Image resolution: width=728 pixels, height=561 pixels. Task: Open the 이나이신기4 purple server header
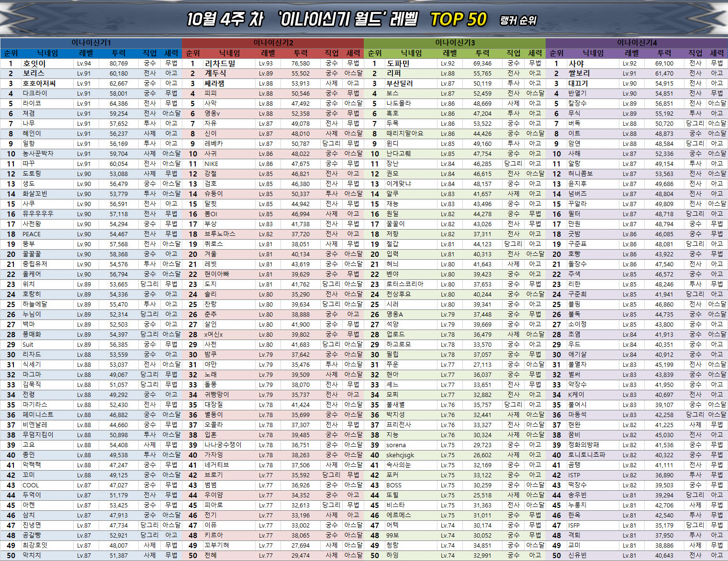[637, 43]
